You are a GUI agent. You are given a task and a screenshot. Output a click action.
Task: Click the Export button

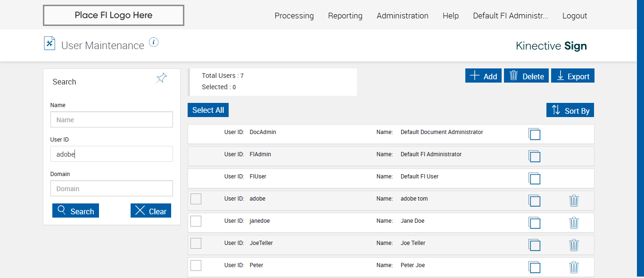(572, 76)
